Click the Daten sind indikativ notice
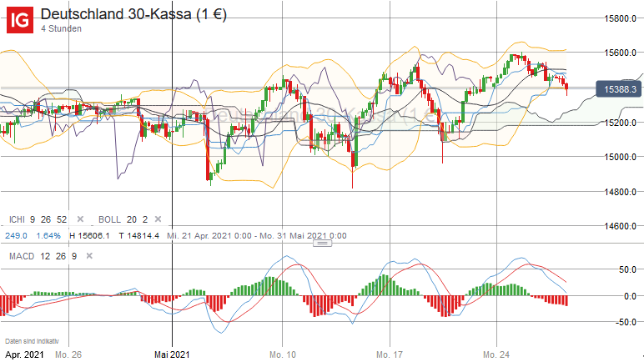Image resolution: width=644 pixels, height=362 pixels. tap(32, 341)
